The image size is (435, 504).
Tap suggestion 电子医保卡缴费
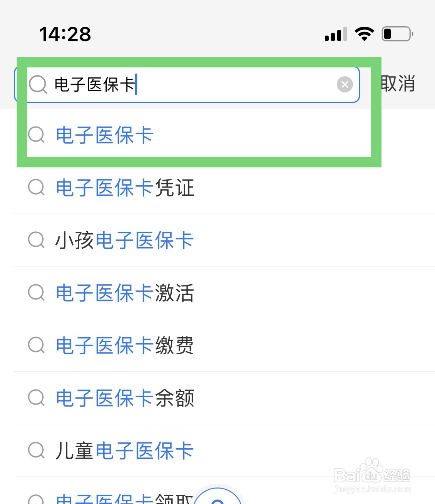coord(125,346)
